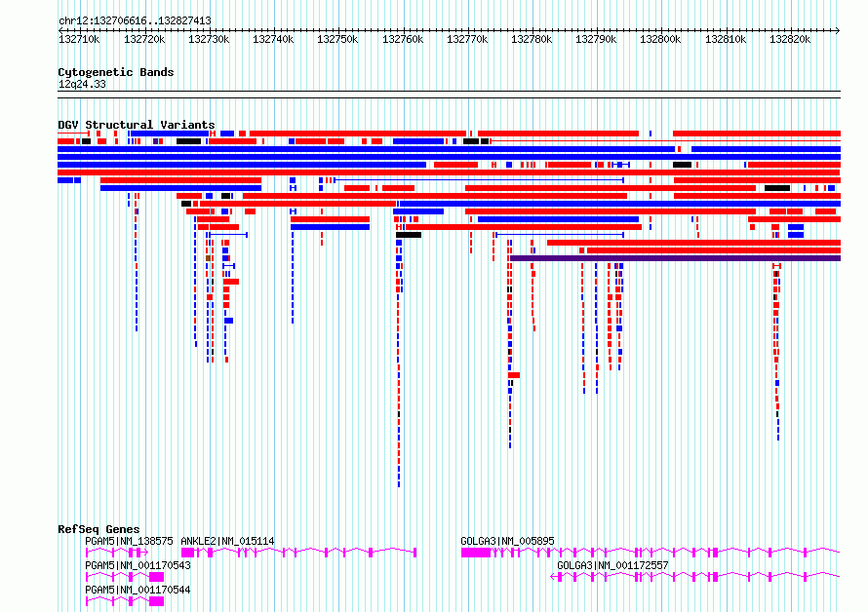The height and width of the screenshot is (612, 868).
Task: Click the 132800k ruler position label
Action: click(x=660, y=39)
